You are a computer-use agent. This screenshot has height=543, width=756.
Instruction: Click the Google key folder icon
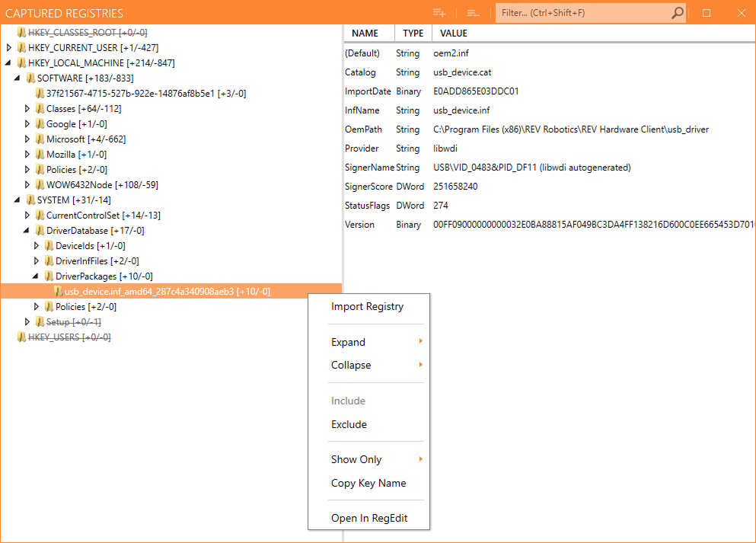40,124
